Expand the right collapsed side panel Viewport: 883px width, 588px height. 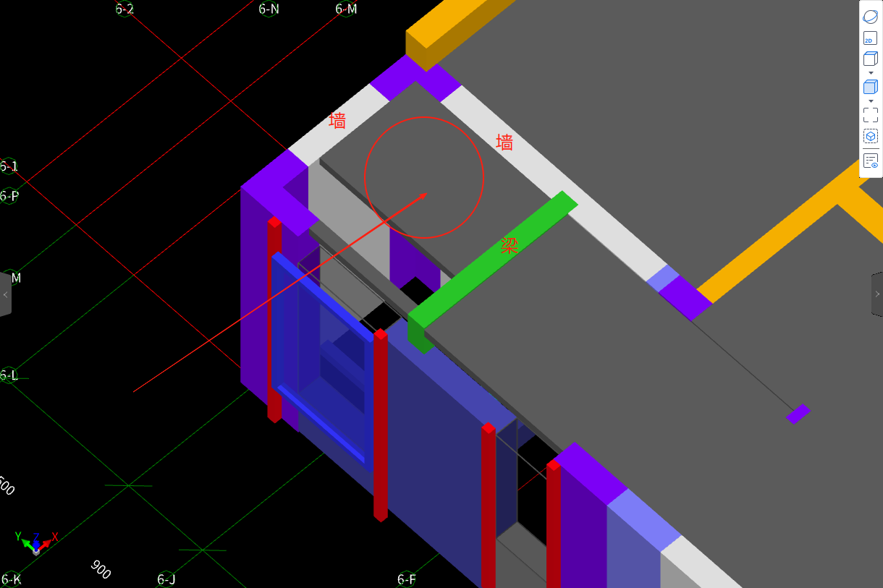pyautogui.click(x=877, y=294)
